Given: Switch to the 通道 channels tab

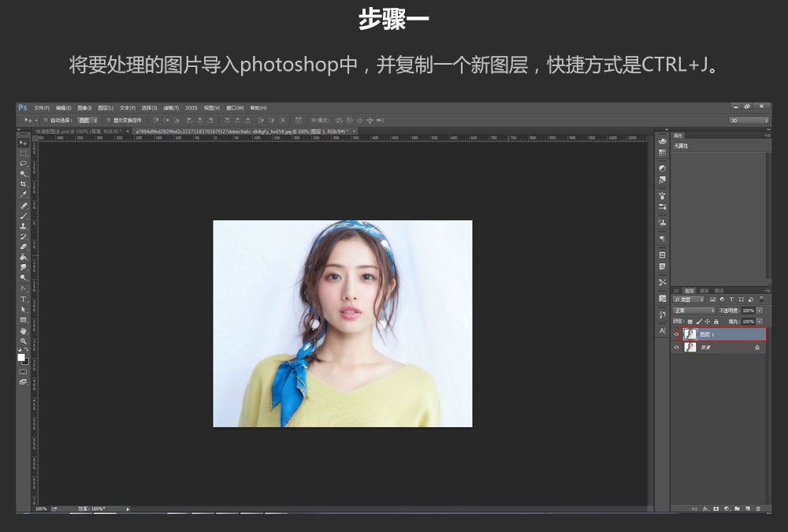Looking at the screenshot, I should pyautogui.click(x=704, y=290).
